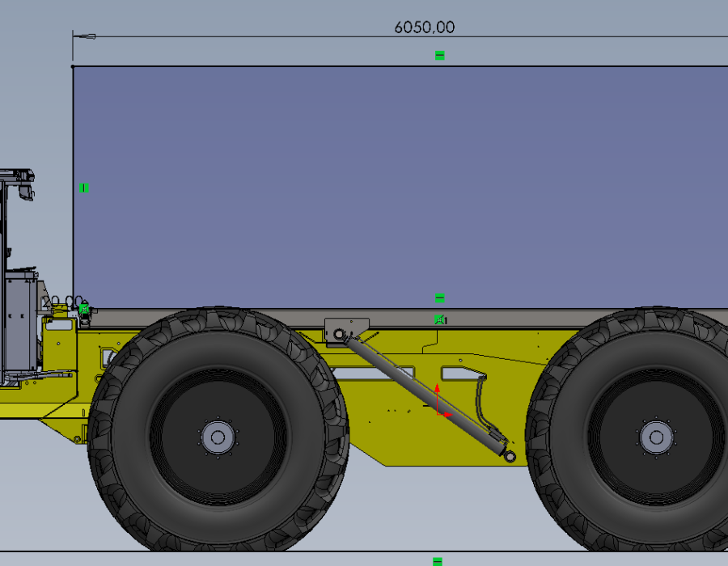Click relation icon on the grey deck strip
This screenshot has width=728, height=566.
click(x=439, y=320)
